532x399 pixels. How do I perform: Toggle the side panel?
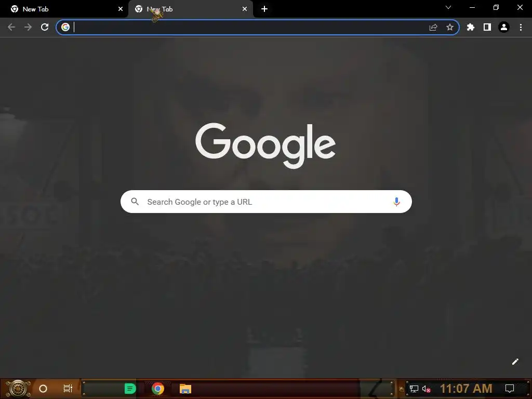[487, 27]
